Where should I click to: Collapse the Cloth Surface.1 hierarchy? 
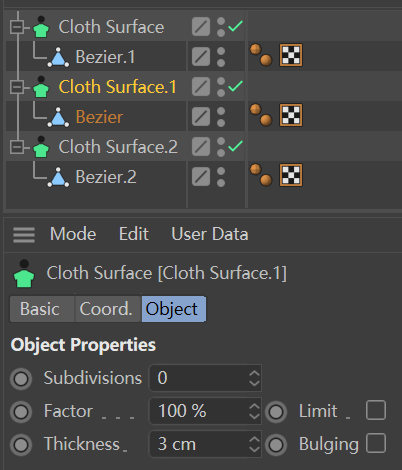[x=16, y=87]
